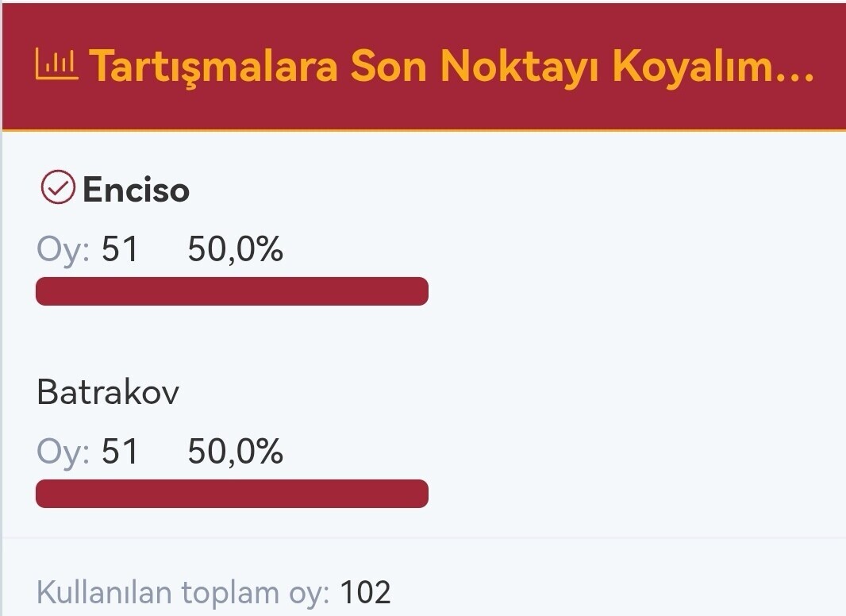Click the checkmark circle beside Enciso
Image resolution: width=846 pixels, height=616 pixels.
click(58, 187)
